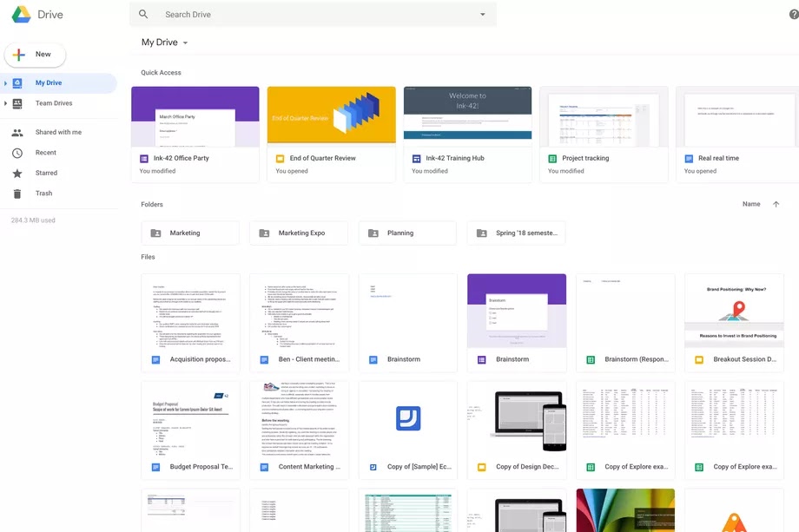Click the New button
The width and height of the screenshot is (799, 532).
click(x=35, y=54)
